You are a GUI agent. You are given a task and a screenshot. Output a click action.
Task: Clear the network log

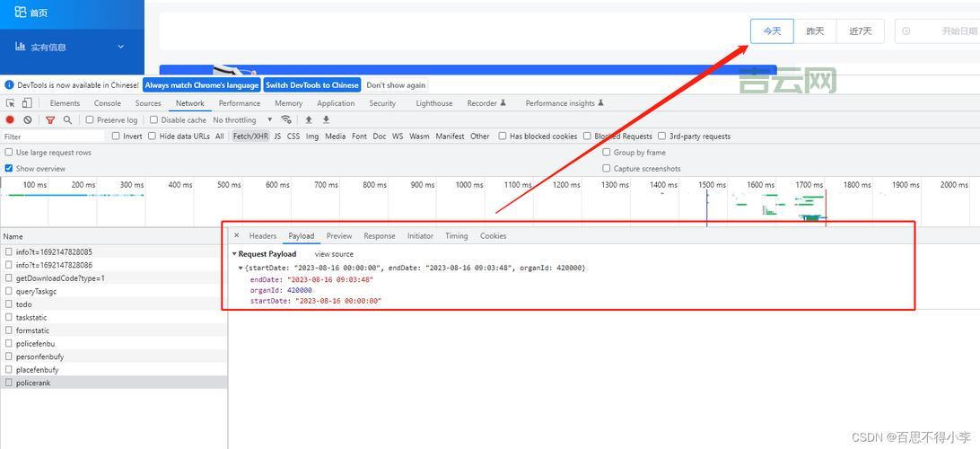(x=28, y=119)
